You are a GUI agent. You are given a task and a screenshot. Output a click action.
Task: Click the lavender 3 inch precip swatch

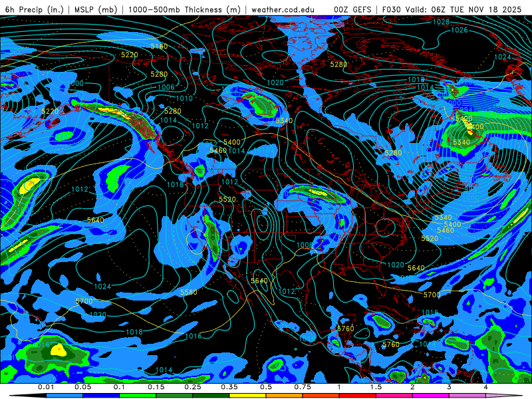coord(467,396)
